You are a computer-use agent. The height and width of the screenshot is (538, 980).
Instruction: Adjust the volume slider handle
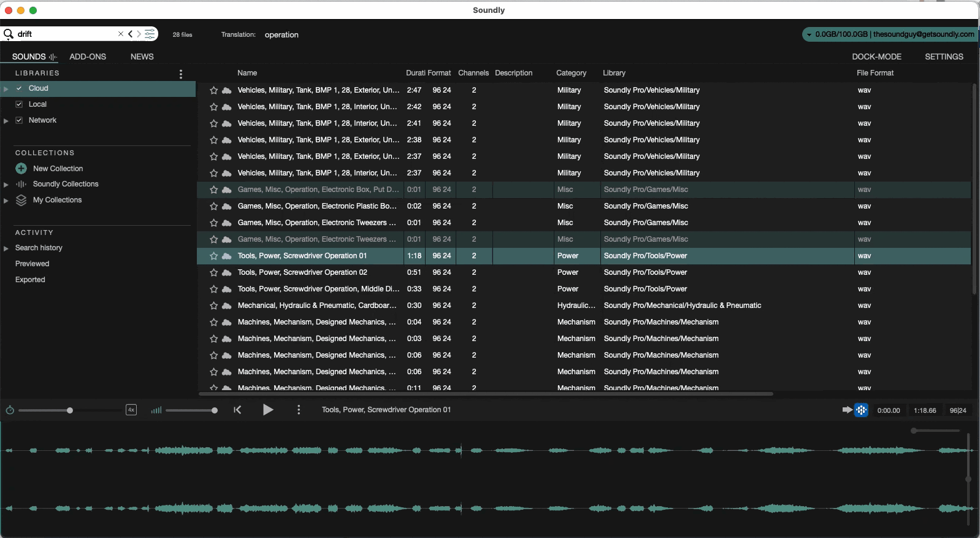[x=215, y=410]
